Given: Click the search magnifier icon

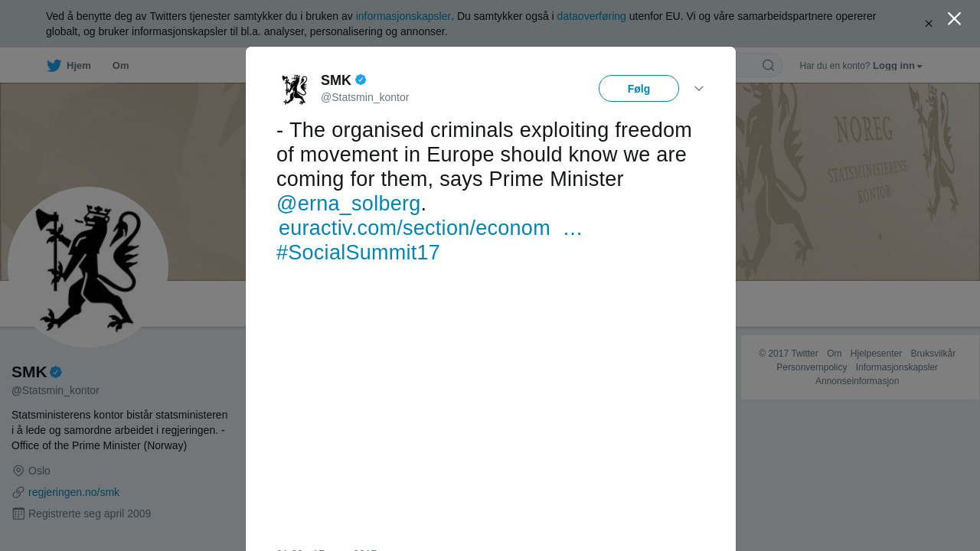Looking at the screenshot, I should 768,65.
